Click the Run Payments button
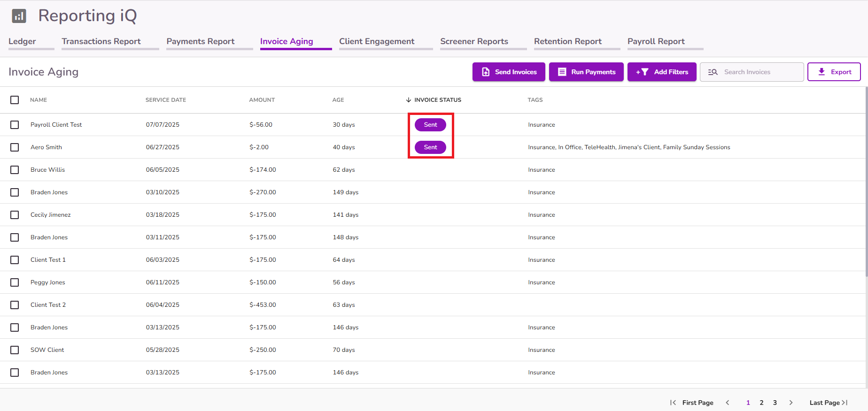Screen dimensions: 868x411 [x=586, y=72]
